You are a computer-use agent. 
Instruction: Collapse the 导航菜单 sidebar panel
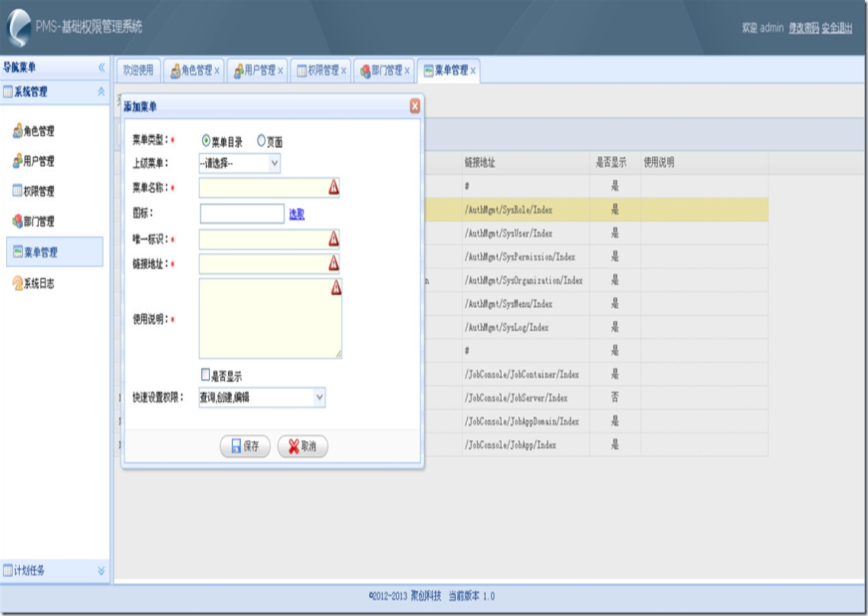(101, 68)
